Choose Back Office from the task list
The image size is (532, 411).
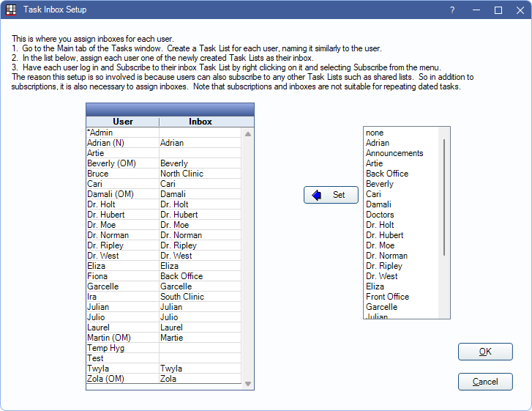click(387, 174)
